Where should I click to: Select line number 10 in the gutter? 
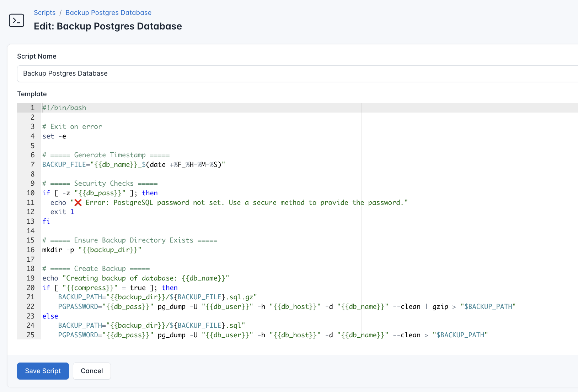[30, 193]
